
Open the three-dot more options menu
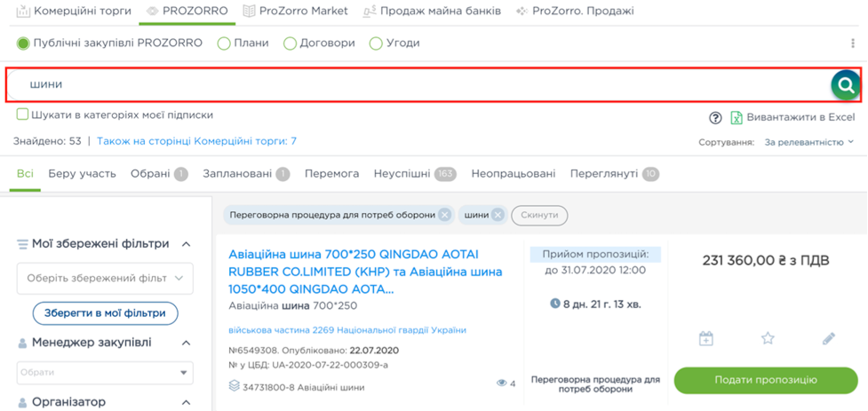pos(853,43)
